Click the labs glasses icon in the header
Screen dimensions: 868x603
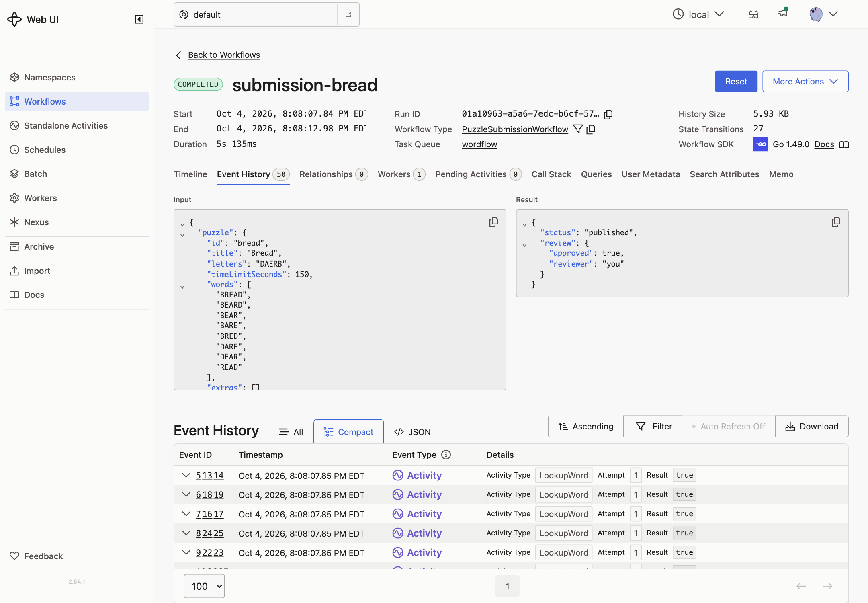(x=753, y=14)
